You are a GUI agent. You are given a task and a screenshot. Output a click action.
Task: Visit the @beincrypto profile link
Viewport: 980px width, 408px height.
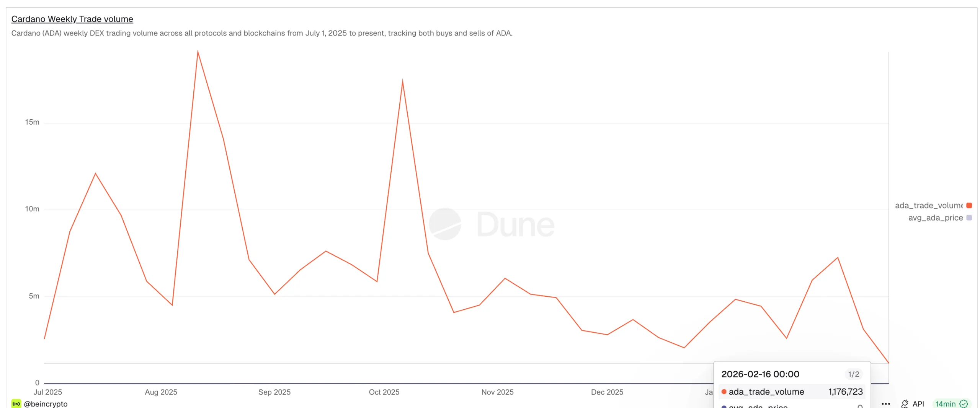[x=46, y=404]
